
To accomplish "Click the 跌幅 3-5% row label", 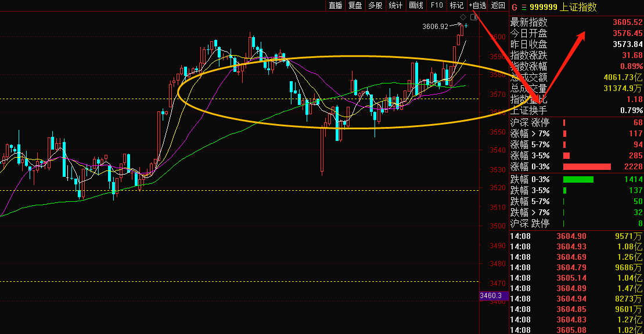I will click(530, 190).
